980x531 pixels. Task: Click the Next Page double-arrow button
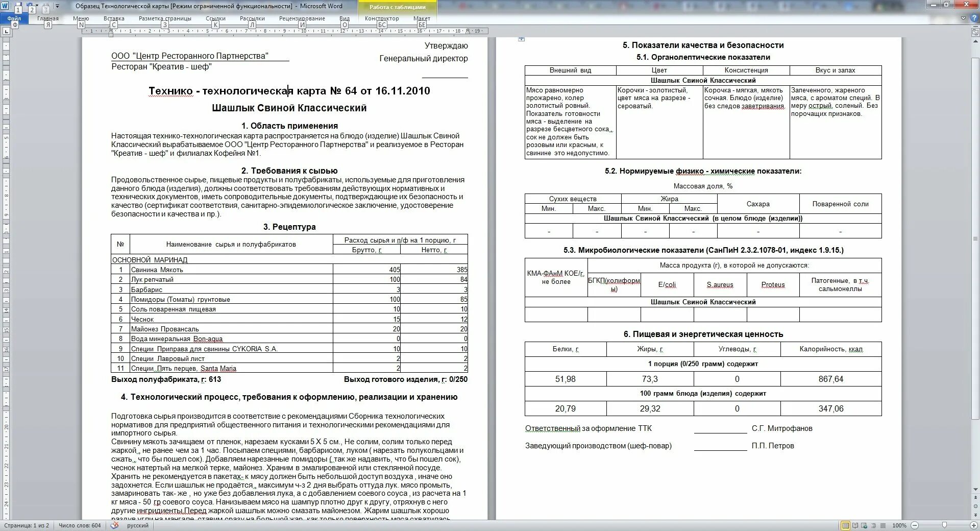tap(975, 515)
